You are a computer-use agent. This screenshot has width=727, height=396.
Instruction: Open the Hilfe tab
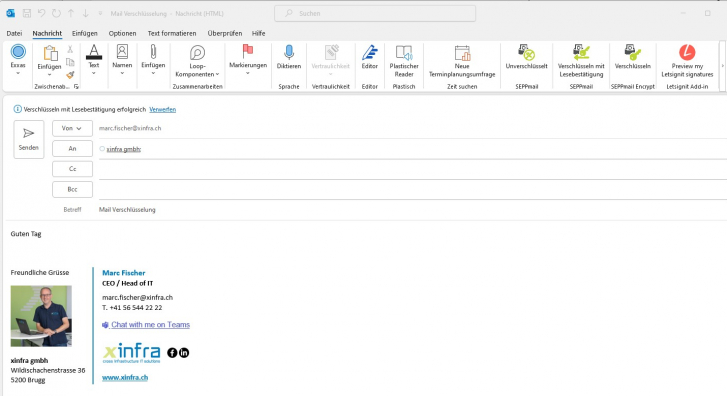[x=259, y=33]
